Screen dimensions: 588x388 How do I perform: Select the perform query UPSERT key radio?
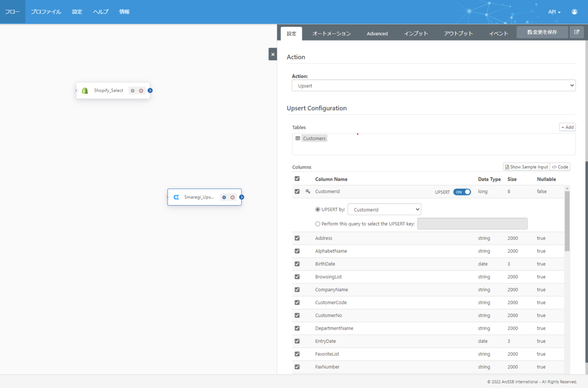[318, 224]
